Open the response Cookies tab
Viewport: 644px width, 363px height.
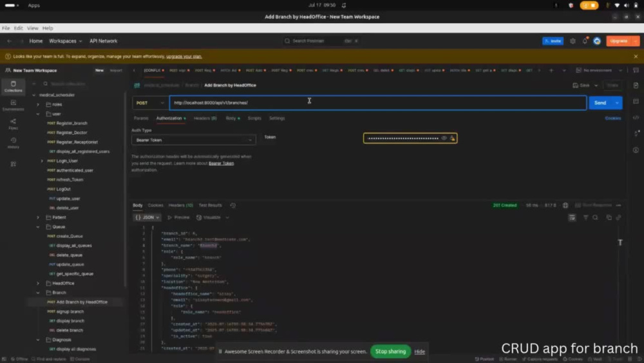155,205
